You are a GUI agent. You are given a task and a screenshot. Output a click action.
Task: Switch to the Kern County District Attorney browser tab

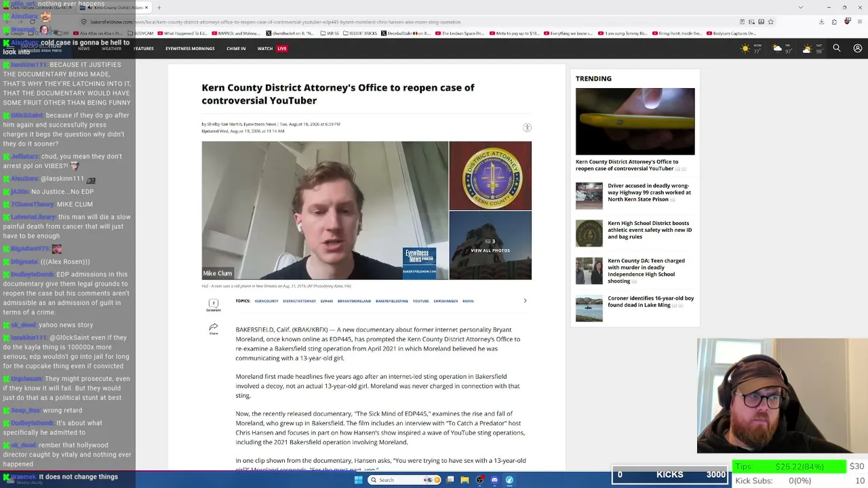point(115,7)
